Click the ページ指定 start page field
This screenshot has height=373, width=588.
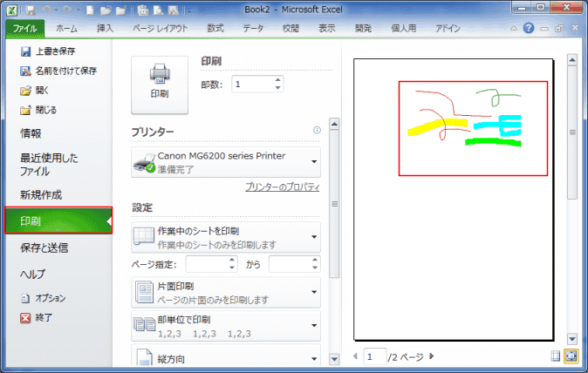pos(207,264)
